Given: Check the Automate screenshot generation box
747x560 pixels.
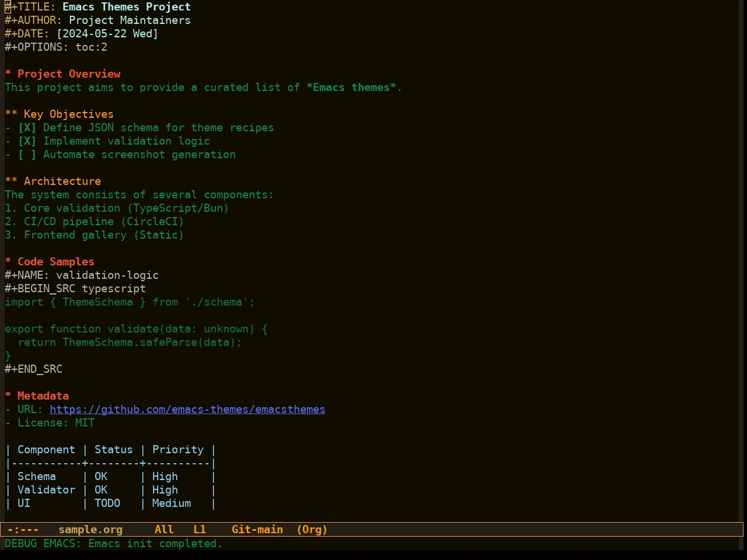Looking at the screenshot, I should click(27, 155).
